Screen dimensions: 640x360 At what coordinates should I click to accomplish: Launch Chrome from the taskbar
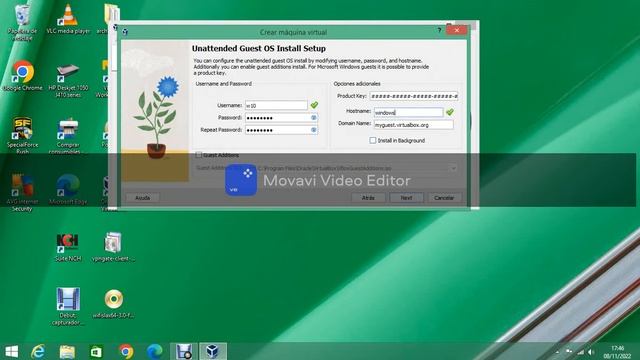click(x=126, y=351)
